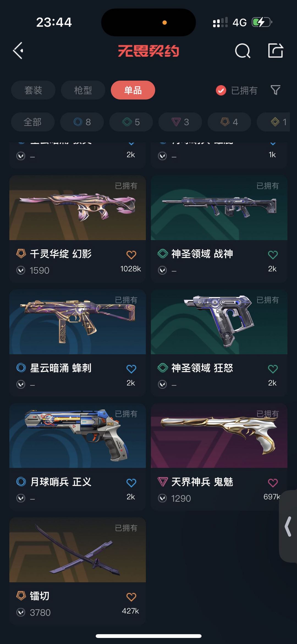The image size is (297, 644).
Task: Expand partially visible right card's chevron
Action: [273, 143]
